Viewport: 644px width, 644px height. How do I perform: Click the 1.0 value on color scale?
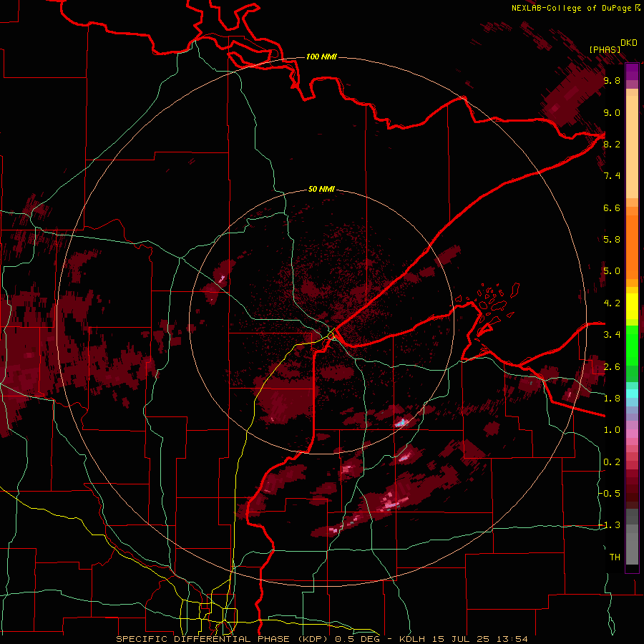tap(612, 430)
